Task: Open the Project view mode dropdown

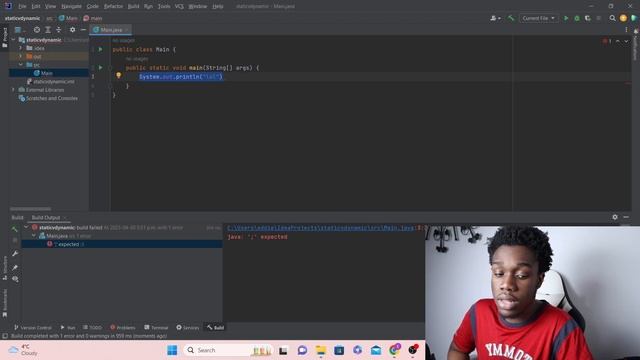Action: coord(19,30)
